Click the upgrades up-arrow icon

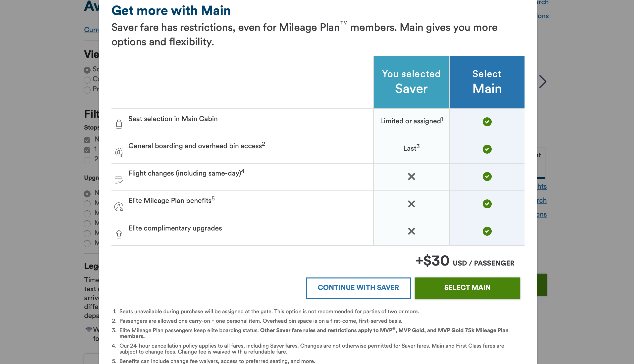pos(119,234)
